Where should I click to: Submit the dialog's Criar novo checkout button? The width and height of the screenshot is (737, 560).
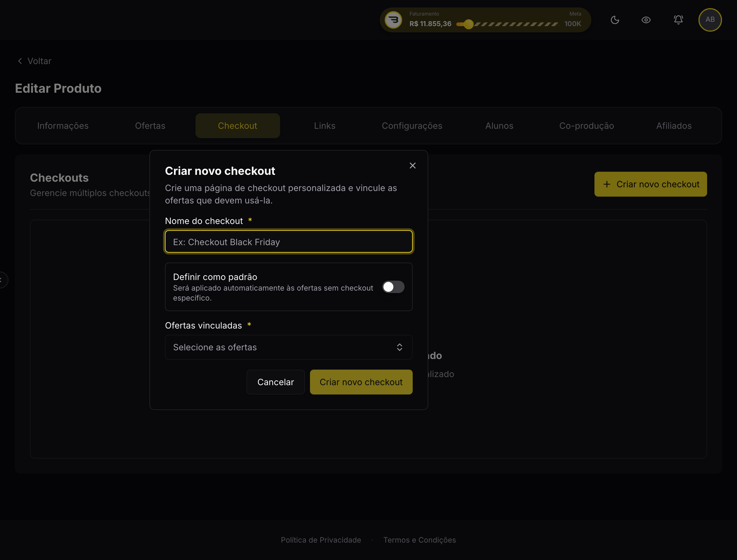[361, 382]
